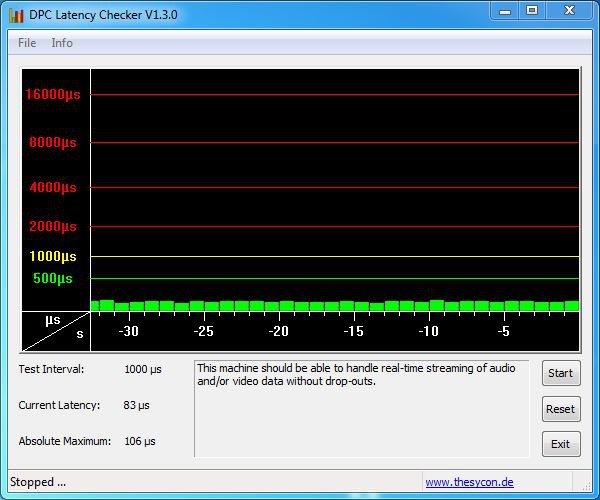The height and width of the screenshot is (500, 600).
Task: Click the DPC Latency Checker title bar icon
Action: point(16,12)
